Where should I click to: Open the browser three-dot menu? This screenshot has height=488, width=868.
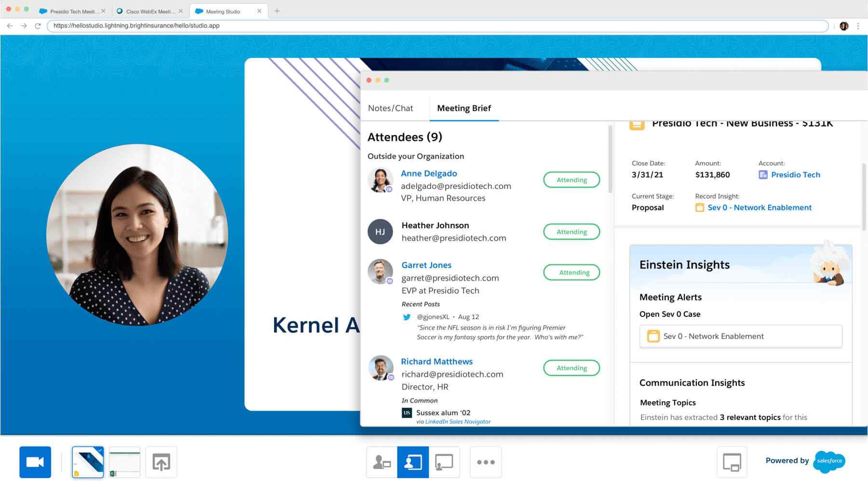(x=858, y=26)
